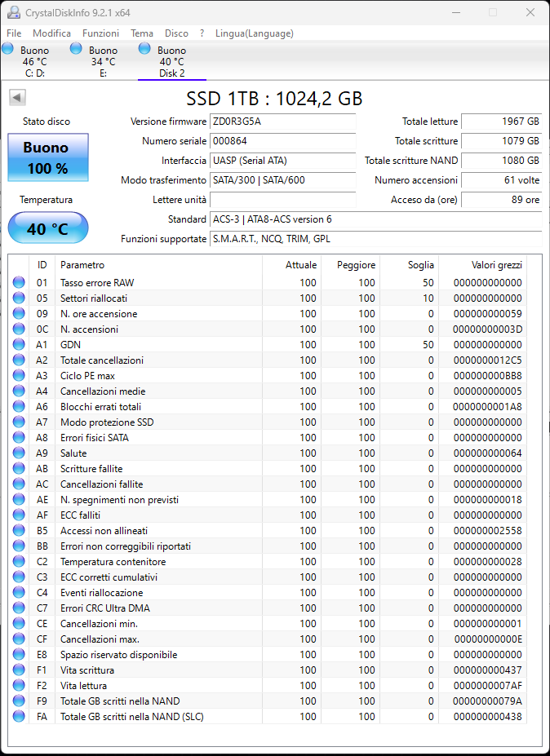Screen dimensions: 550x756
Task: Click the Numero accensioni value 61 volte
Action: click(502, 180)
